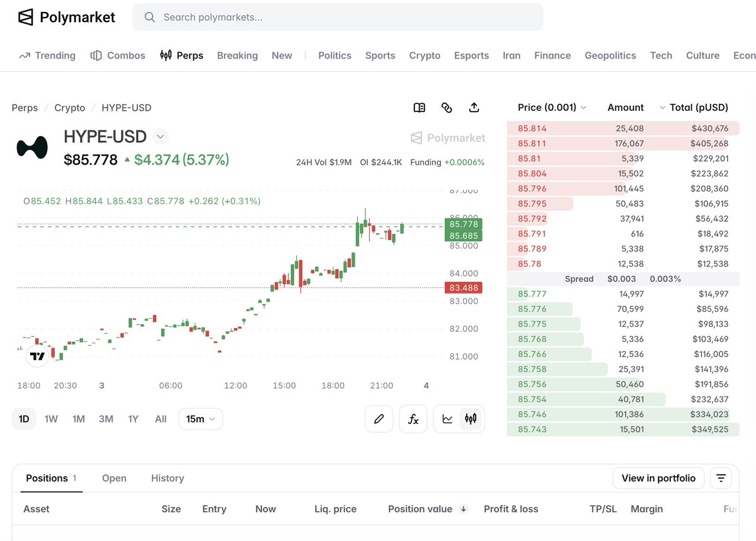Sort by Position value arrow icon

point(464,509)
